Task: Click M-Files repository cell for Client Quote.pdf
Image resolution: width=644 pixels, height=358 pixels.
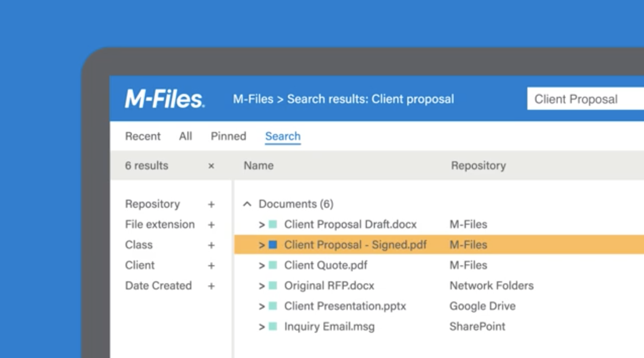Action: point(468,265)
